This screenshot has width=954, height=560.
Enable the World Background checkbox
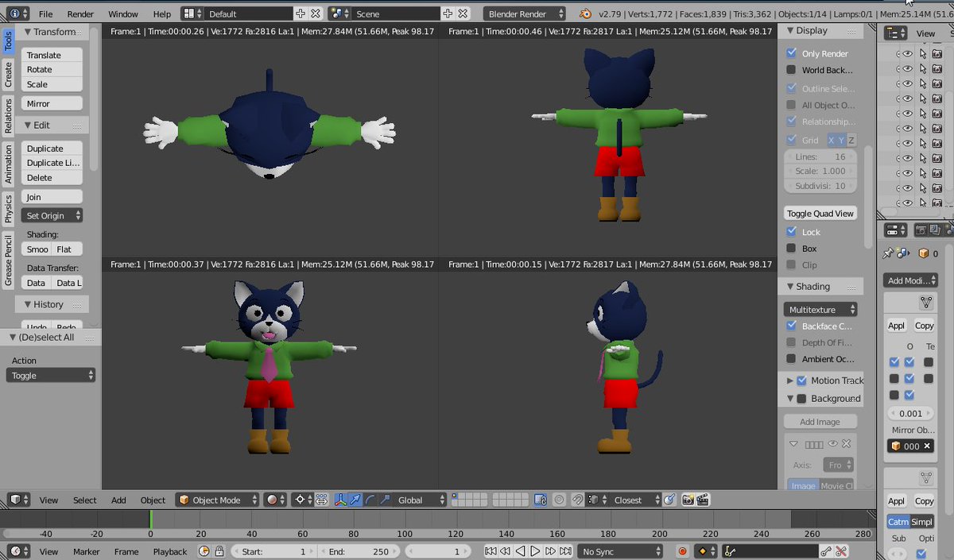tap(791, 70)
